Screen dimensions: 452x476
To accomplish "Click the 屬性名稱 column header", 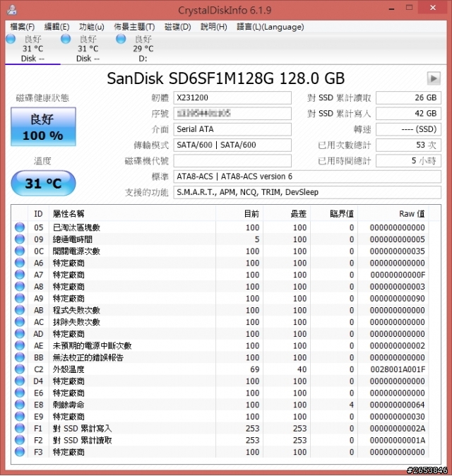I will pos(132,214).
